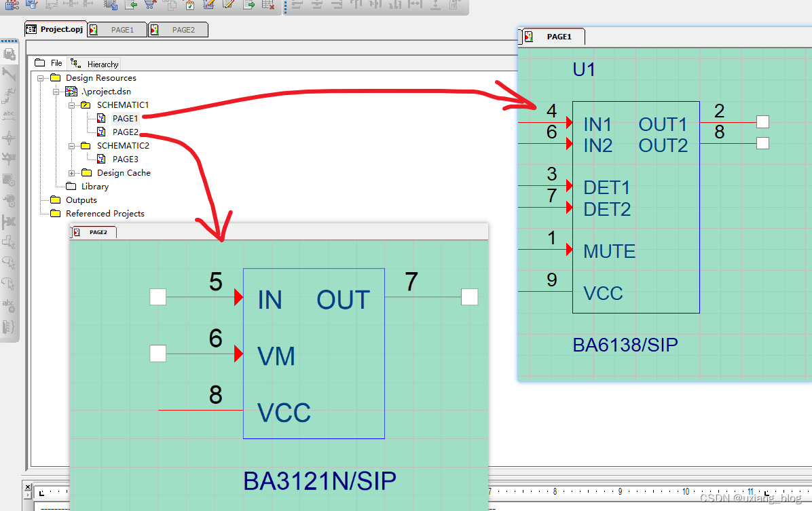Select PAGE1 in the project tree
This screenshot has width=812, height=511.
[126, 119]
